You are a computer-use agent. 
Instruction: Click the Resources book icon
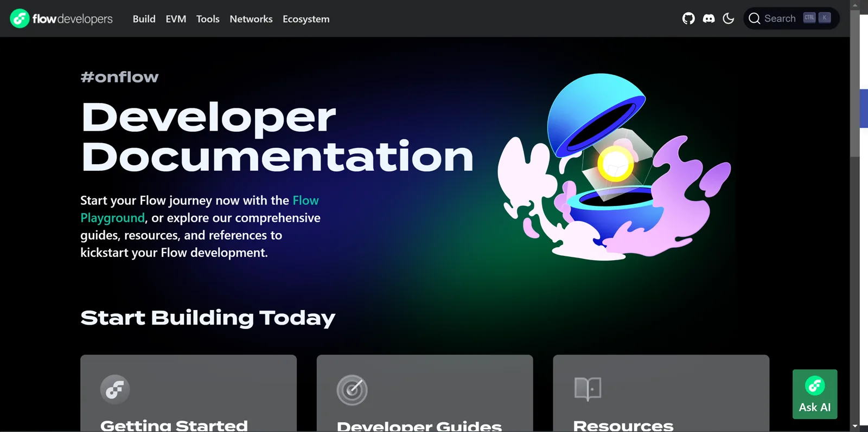click(x=588, y=389)
